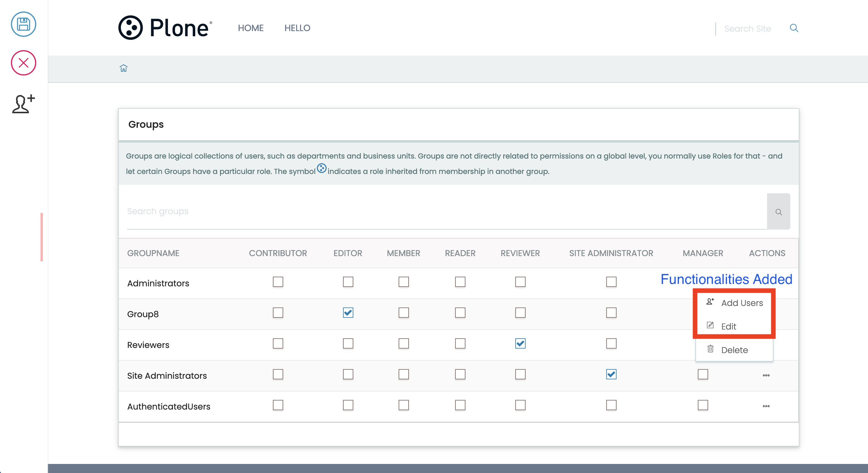Click the HOME navigation item
868x473 pixels.
point(251,28)
